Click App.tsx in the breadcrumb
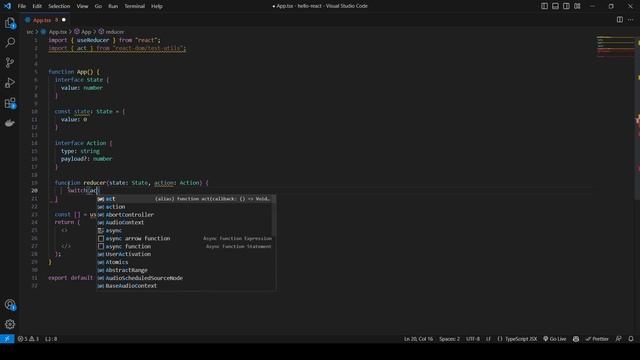The width and height of the screenshot is (640, 360). tap(58, 32)
